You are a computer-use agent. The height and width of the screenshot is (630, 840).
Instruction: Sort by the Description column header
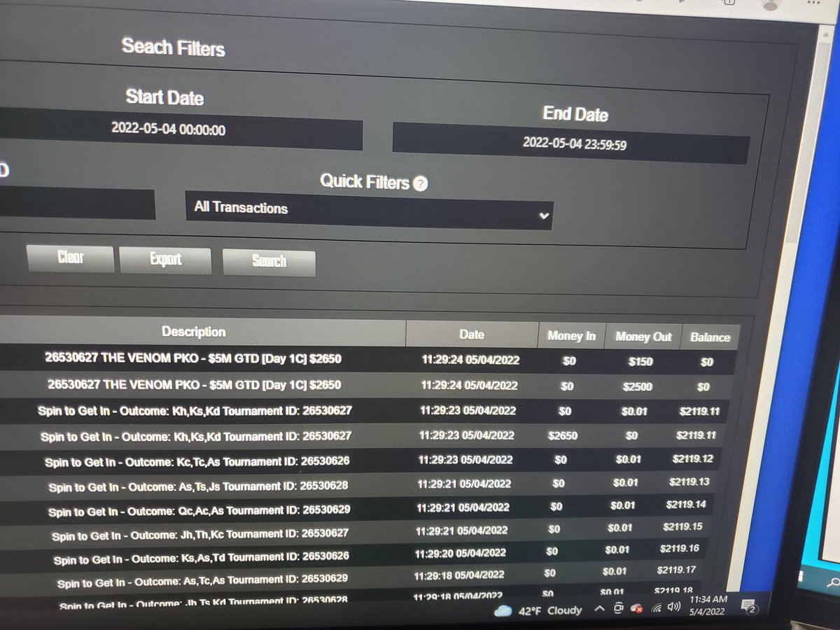tap(194, 332)
